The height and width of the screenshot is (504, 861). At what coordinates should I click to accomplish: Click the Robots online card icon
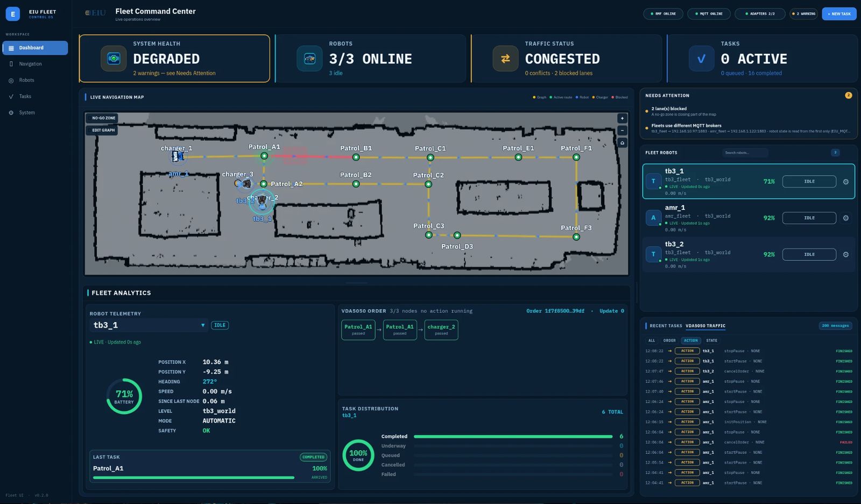(x=309, y=59)
